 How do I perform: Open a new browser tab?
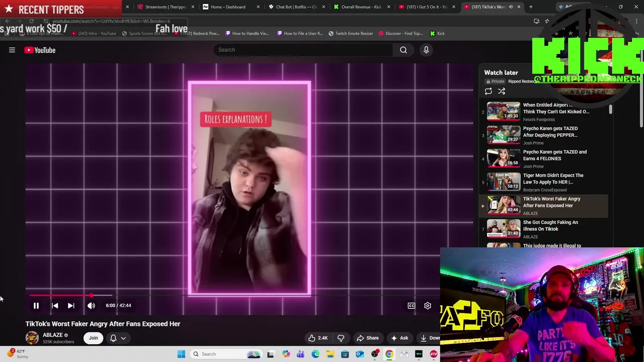(531, 7)
